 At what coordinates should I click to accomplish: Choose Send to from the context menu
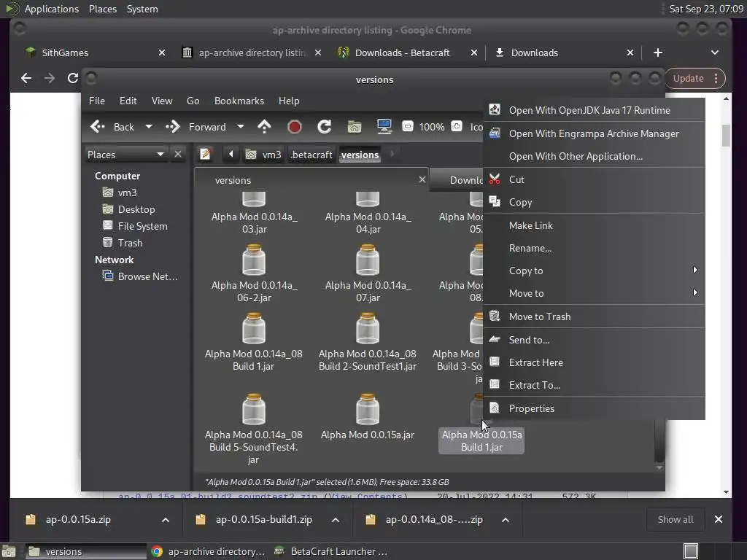(594, 340)
